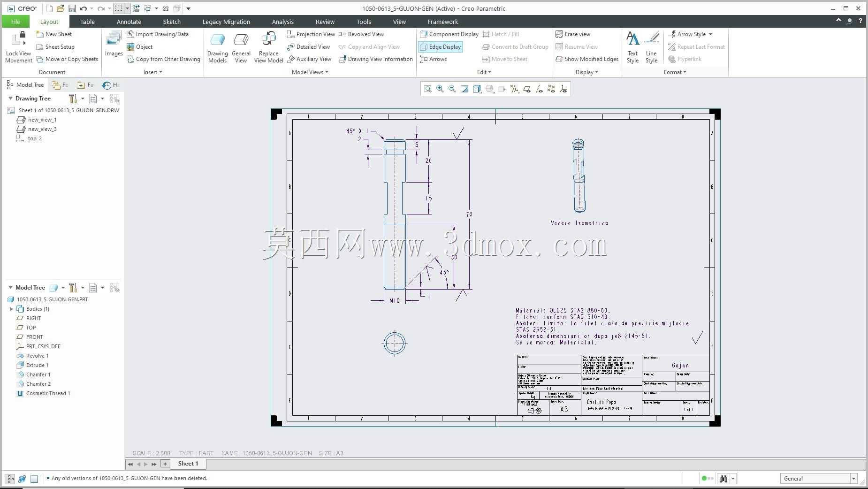Open Text Style settings

point(632,48)
